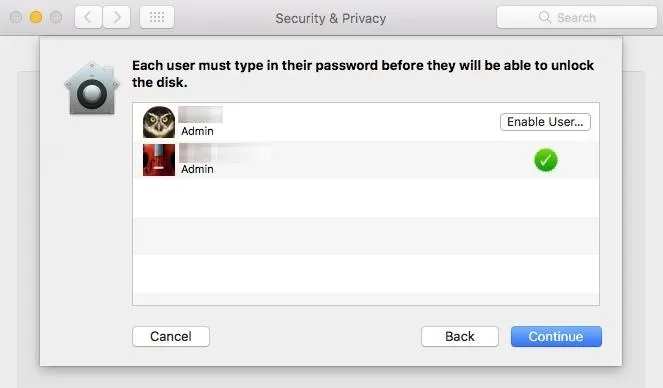Select the first Admin user row

[366, 122]
